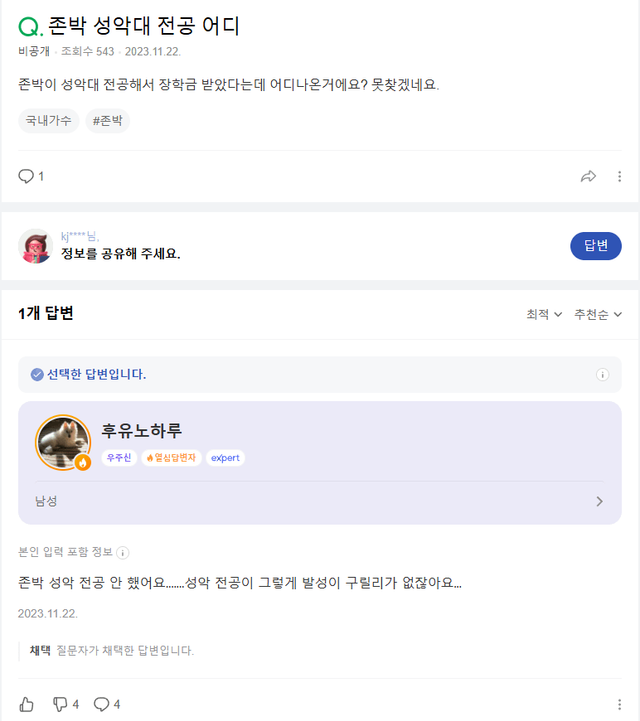Click the 열심답변자 badge

pyautogui.click(x=172, y=458)
